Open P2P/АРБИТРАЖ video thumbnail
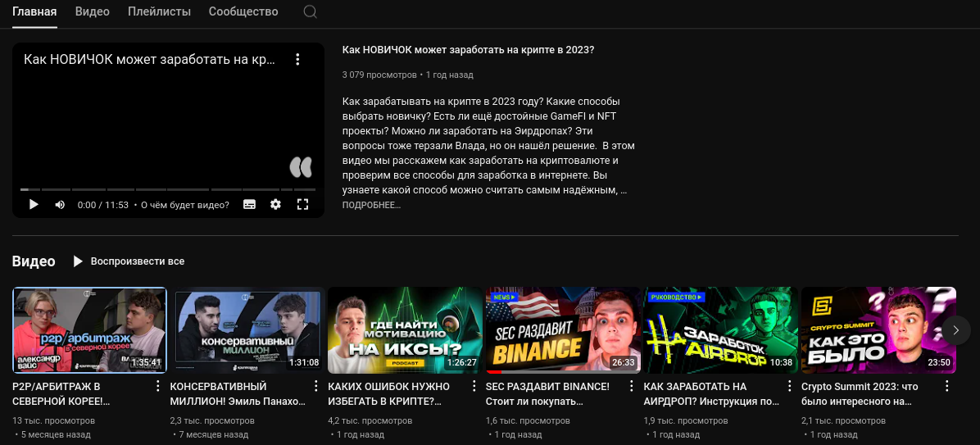980x445 pixels. 90,330
